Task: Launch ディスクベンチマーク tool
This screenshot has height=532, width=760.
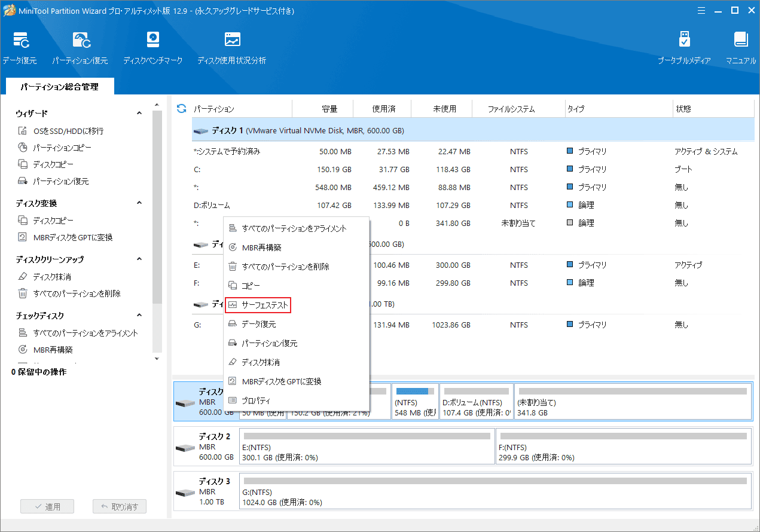Action: point(152,48)
